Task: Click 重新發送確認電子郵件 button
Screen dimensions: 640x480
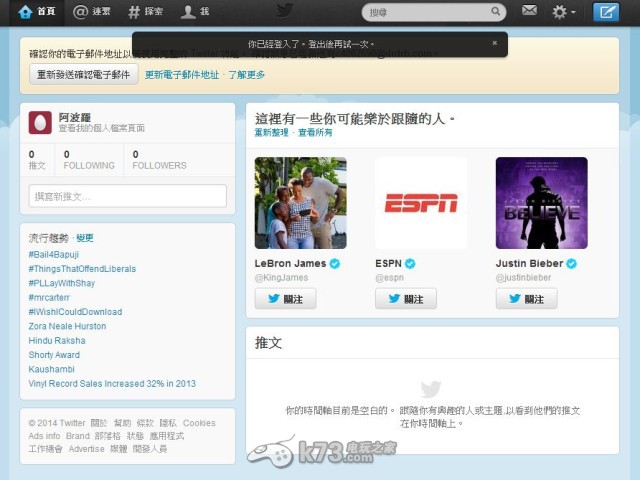Action: coord(83,74)
